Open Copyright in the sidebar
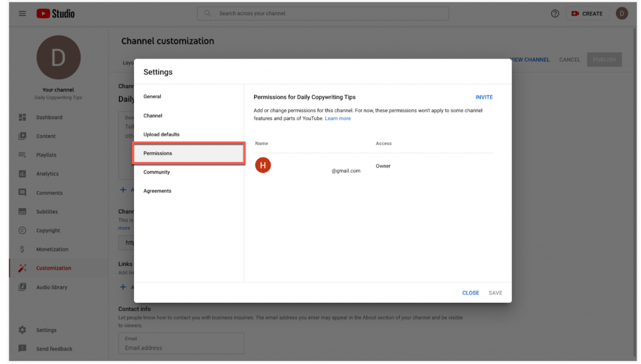 click(48, 230)
